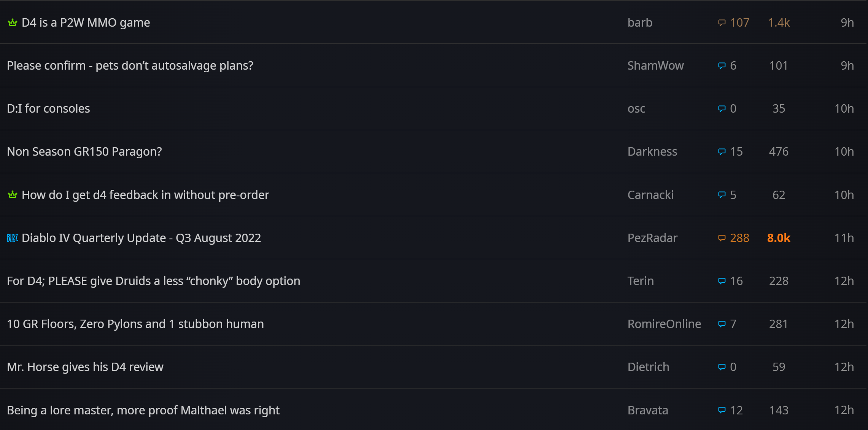Open 'Mr. Horse gives his D4 review'
The height and width of the screenshot is (430, 868).
pyautogui.click(x=85, y=367)
